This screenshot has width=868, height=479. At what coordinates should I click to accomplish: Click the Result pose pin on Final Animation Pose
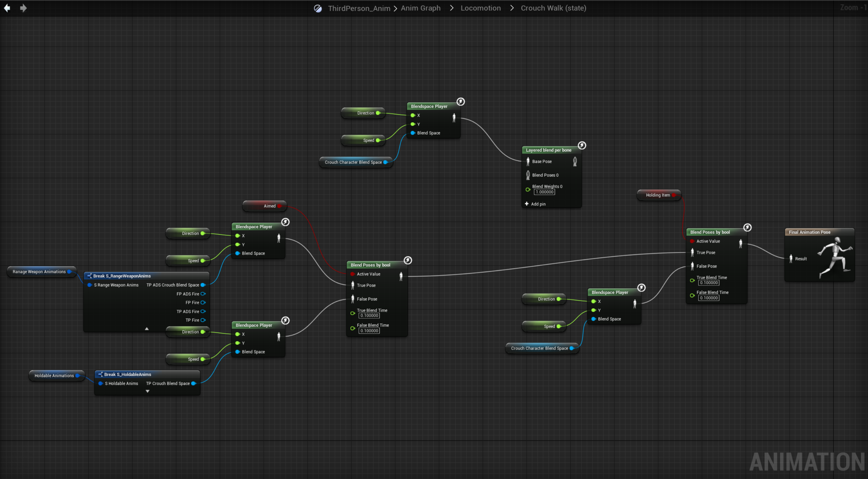tap(791, 259)
